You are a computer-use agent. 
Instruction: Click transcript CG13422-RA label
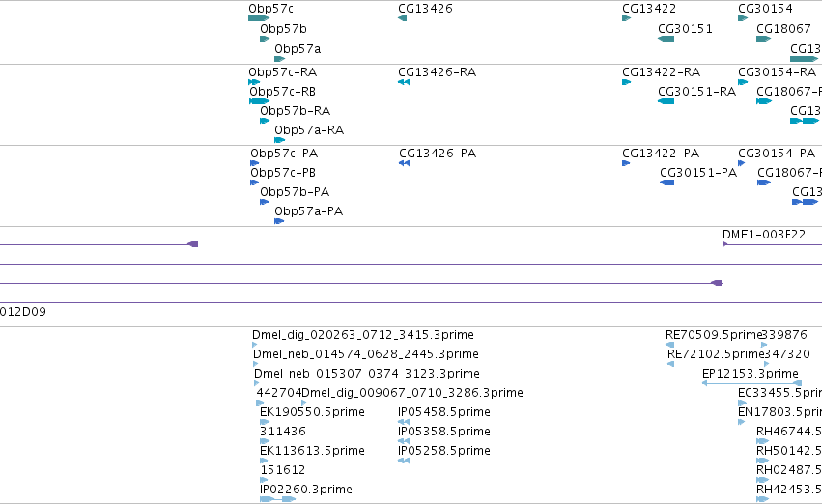coord(661,72)
